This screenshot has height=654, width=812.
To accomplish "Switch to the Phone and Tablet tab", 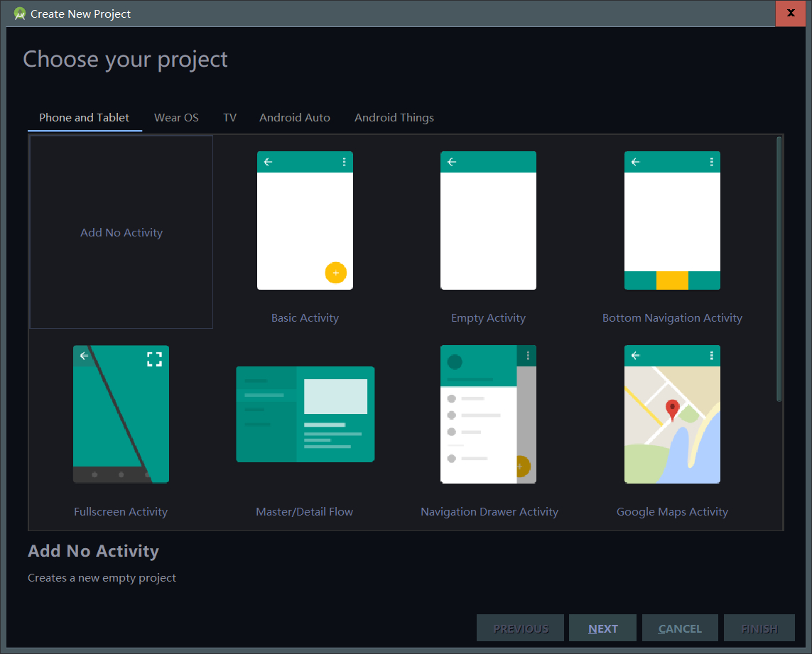I will tap(85, 118).
